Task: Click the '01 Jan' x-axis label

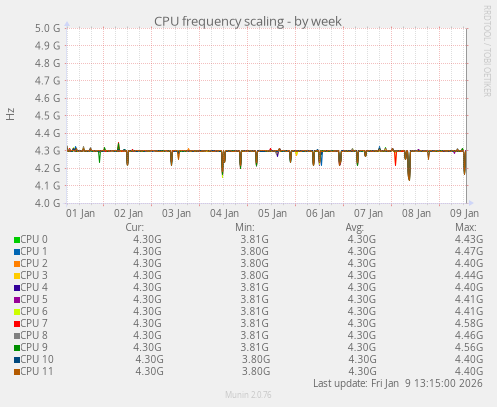Action: pyautogui.click(x=80, y=213)
